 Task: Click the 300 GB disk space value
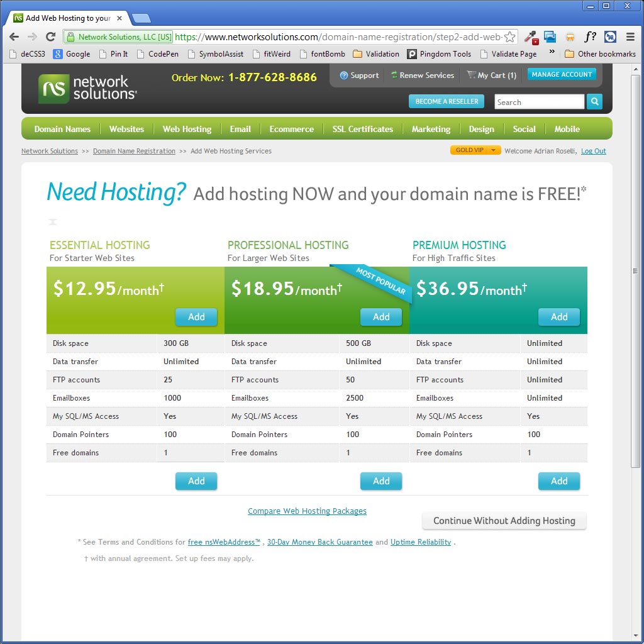coord(176,343)
